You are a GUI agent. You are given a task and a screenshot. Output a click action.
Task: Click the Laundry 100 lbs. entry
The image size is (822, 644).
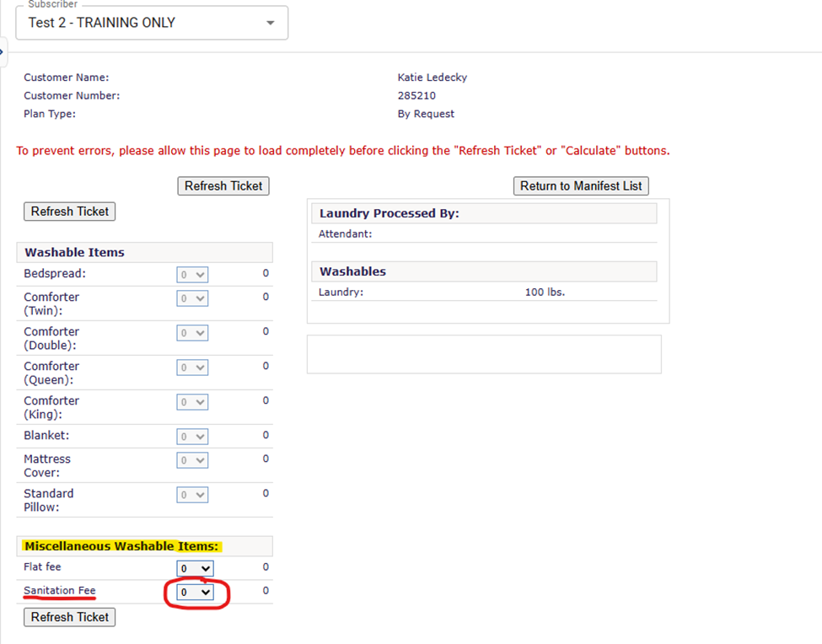(544, 292)
